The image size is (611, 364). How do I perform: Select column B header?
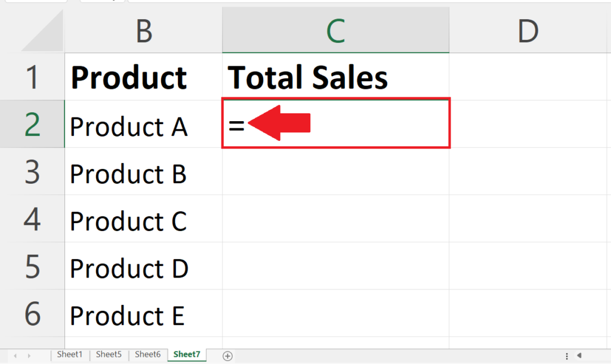pos(143,30)
